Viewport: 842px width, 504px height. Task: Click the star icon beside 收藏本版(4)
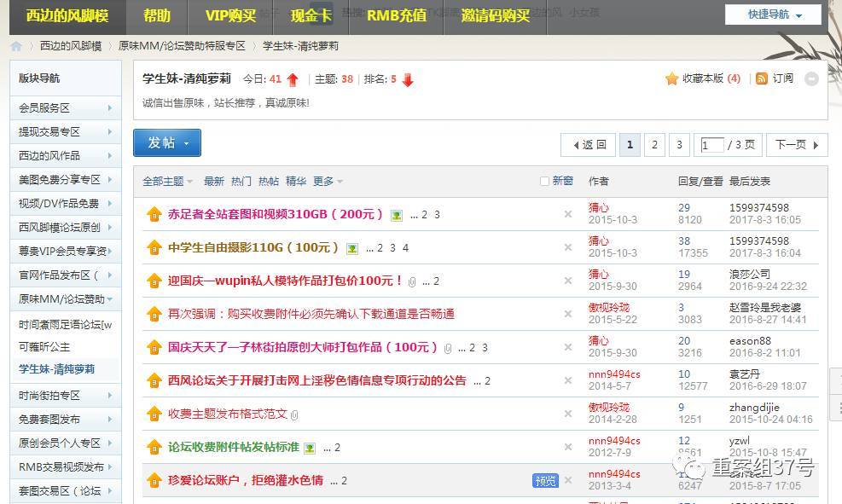pyautogui.click(x=672, y=78)
